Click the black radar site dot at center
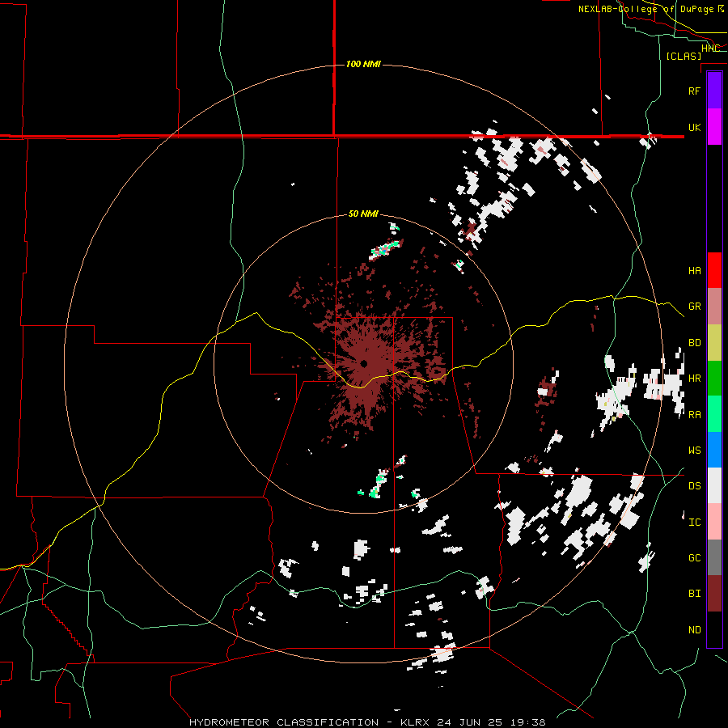The width and height of the screenshot is (728, 728). pos(364,363)
